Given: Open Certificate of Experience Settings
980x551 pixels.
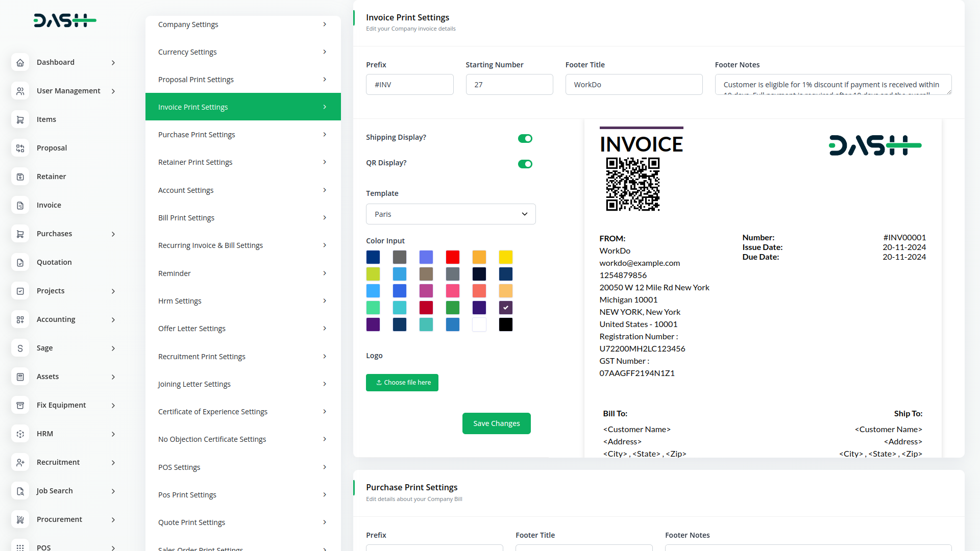Looking at the screenshot, I should pyautogui.click(x=243, y=412).
